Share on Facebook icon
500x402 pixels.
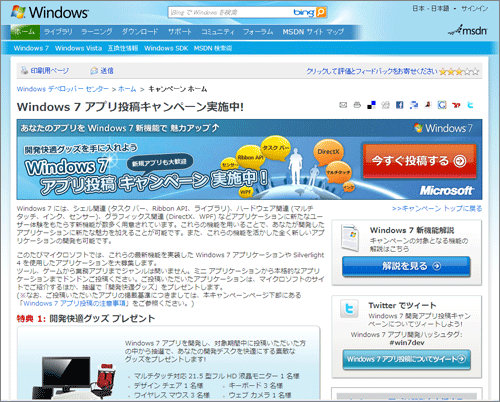[399, 105]
